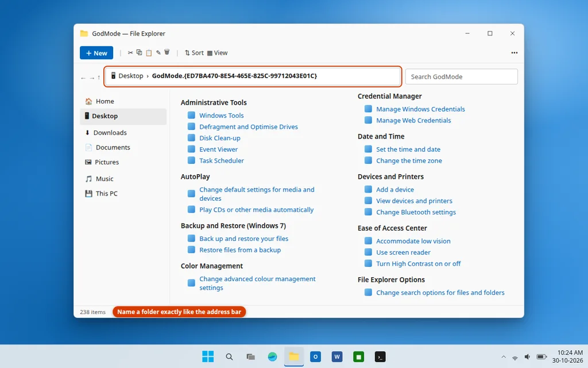Open Task View from the taskbar
588x368 pixels.
(250, 356)
